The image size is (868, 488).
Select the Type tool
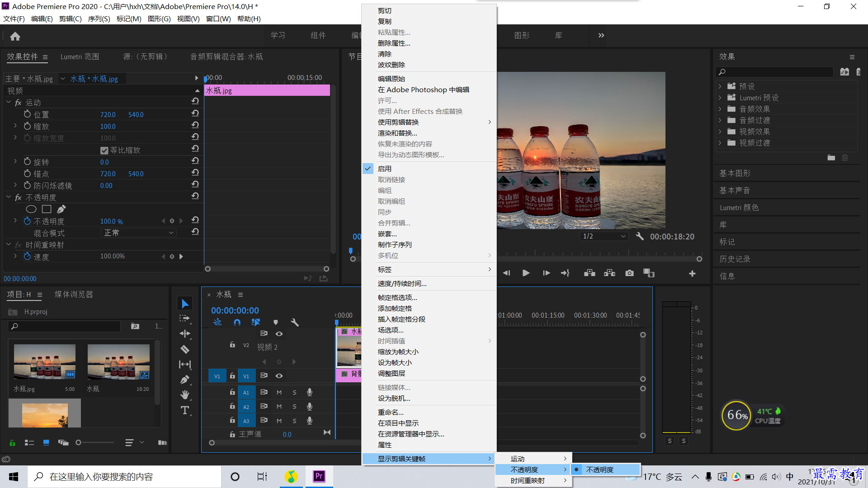coord(185,410)
